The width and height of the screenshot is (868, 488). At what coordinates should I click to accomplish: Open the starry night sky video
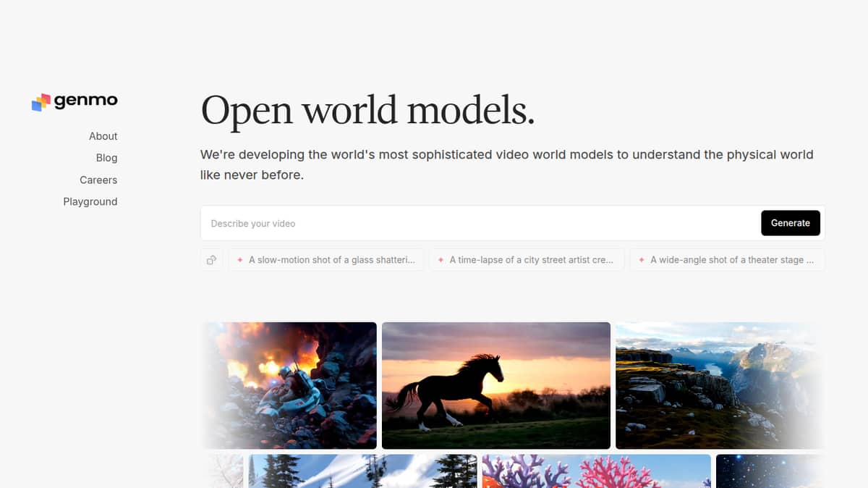point(770,471)
